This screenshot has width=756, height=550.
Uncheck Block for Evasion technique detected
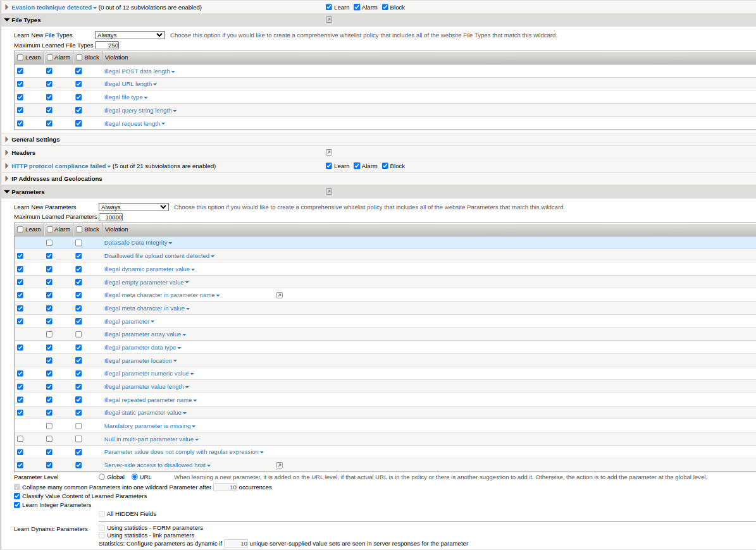pos(385,8)
